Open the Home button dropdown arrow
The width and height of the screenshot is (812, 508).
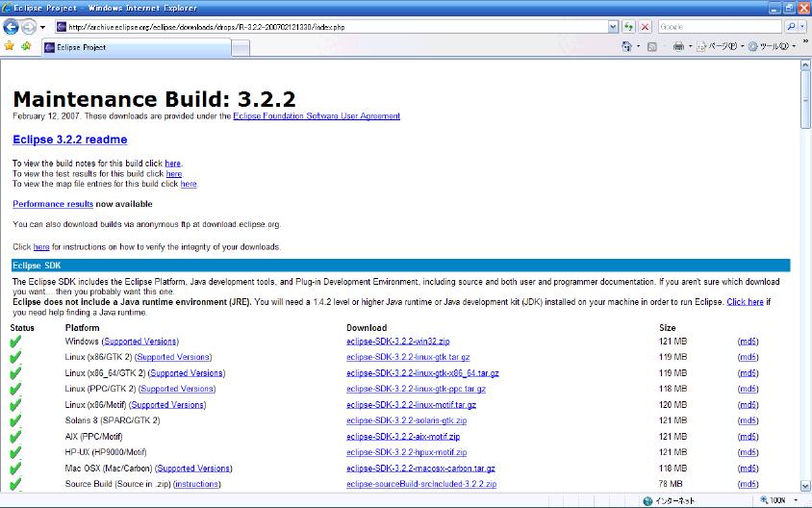(638, 46)
